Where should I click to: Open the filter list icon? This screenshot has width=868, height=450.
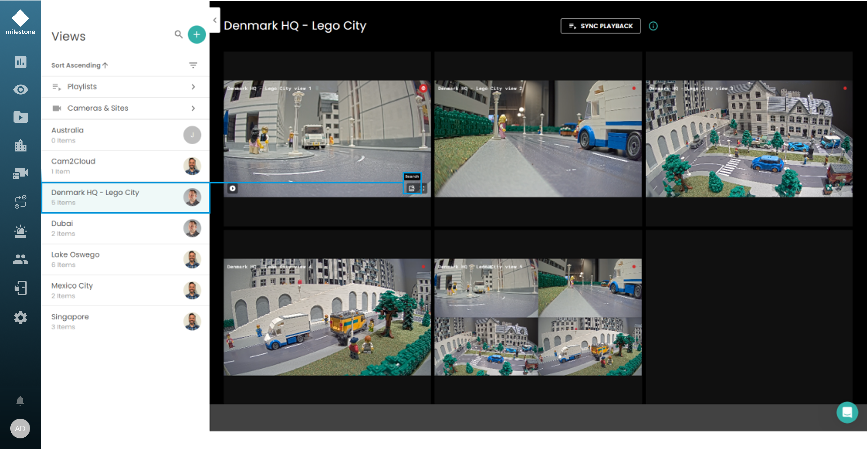click(193, 65)
